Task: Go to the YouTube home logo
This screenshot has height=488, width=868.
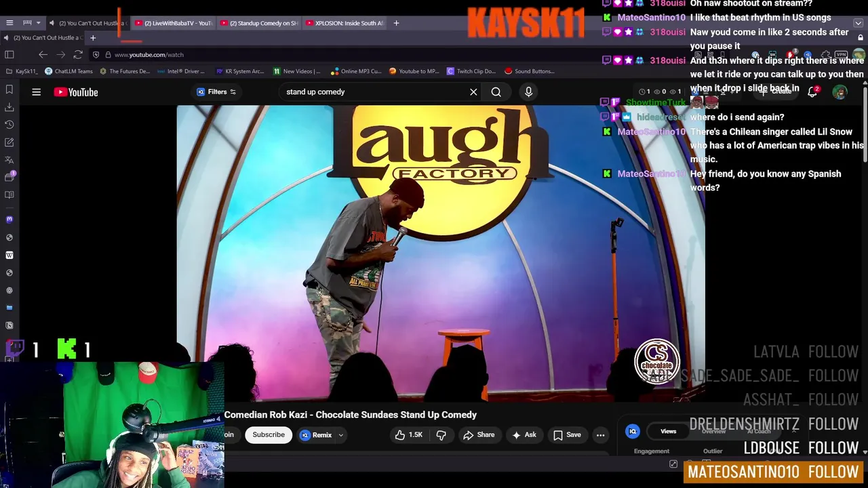Action: (x=76, y=92)
